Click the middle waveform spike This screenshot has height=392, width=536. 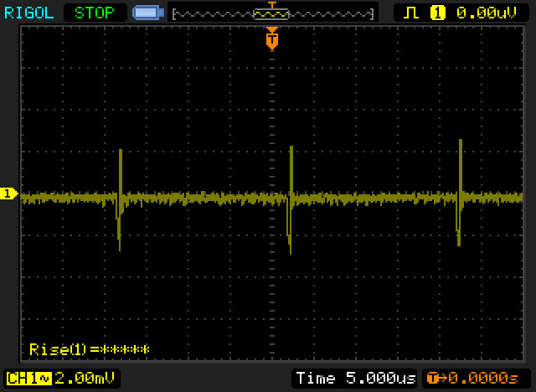[291, 200]
